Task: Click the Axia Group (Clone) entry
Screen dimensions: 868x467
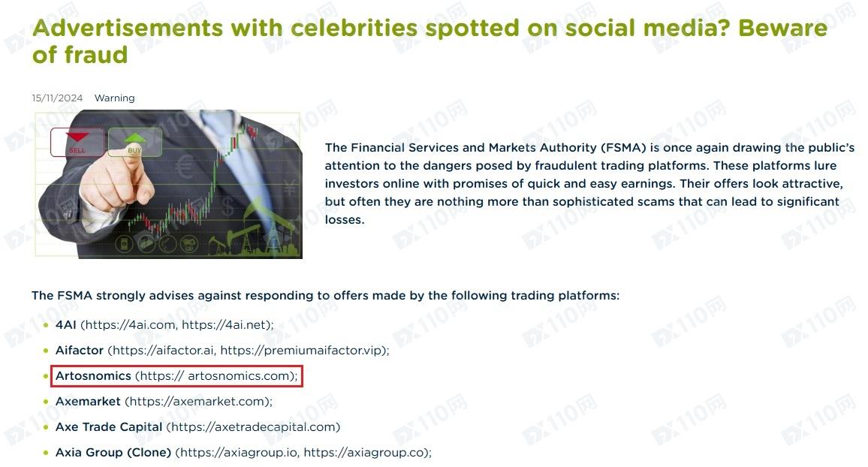Action: coord(113,452)
